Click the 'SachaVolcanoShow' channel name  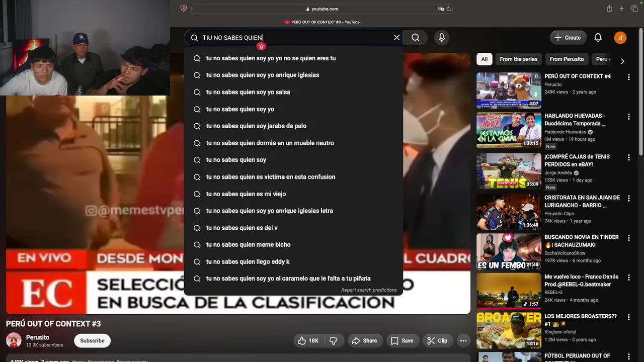[565, 253]
